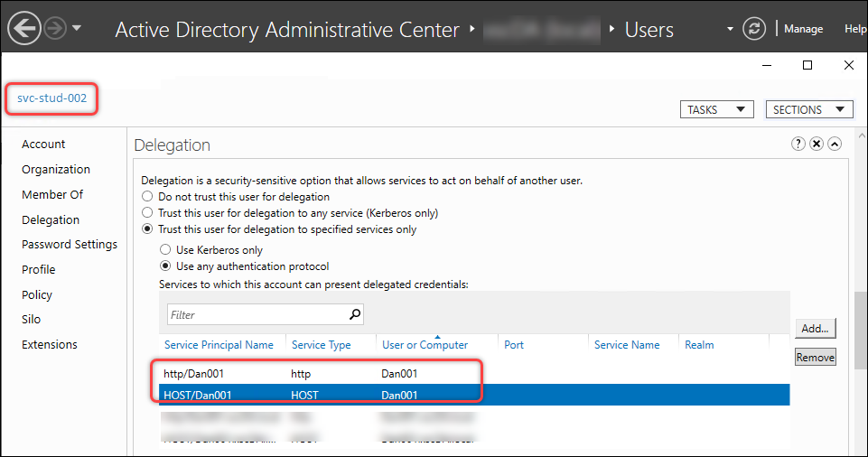868x457 pixels.
Task: Open the Manage menu
Action: pos(803,29)
